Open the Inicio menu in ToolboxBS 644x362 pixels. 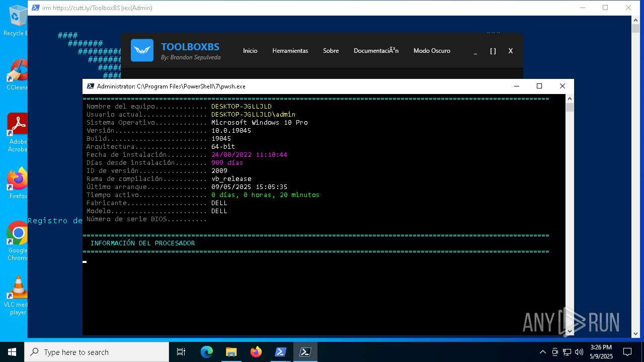(250, 51)
